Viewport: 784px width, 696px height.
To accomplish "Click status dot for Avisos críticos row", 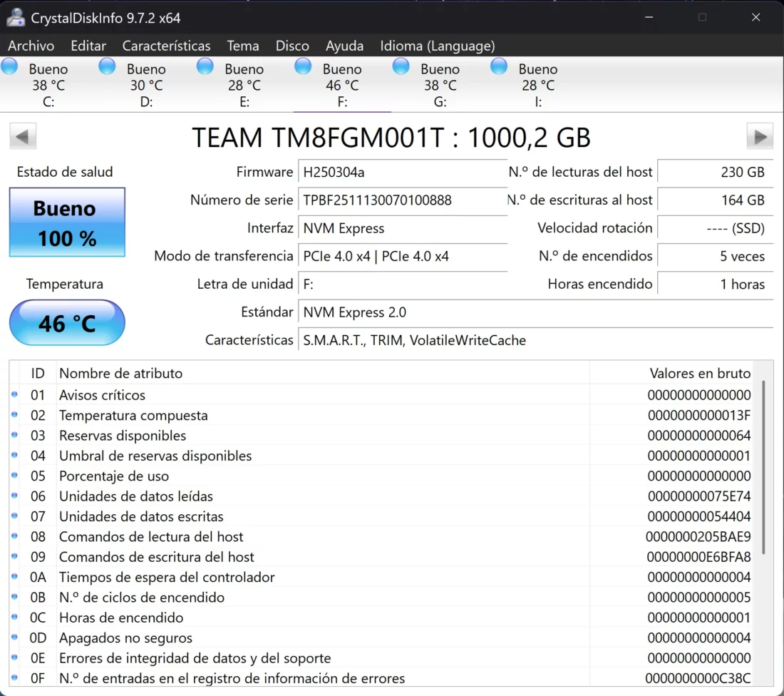I will click(x=14, y=394).
